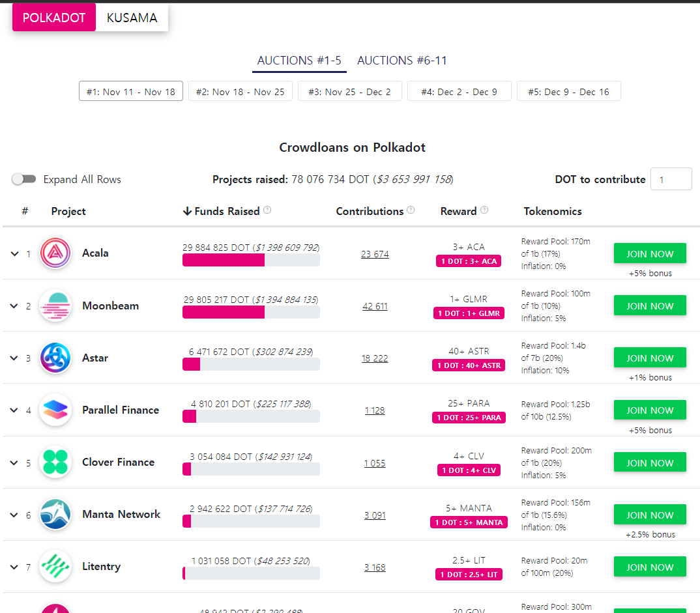Click the Manta Network logo
The height and width of the screenshot is (613, 700).
55,515
